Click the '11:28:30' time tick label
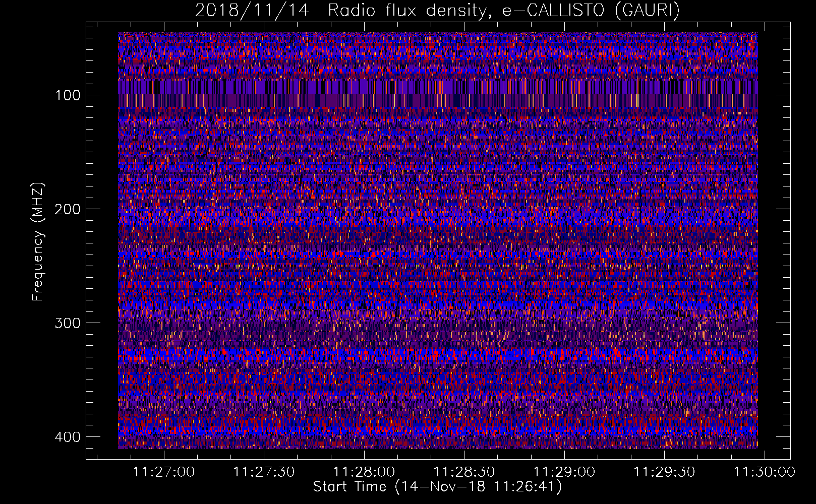This screenshot has height=504, width=816. coord(464,472)
